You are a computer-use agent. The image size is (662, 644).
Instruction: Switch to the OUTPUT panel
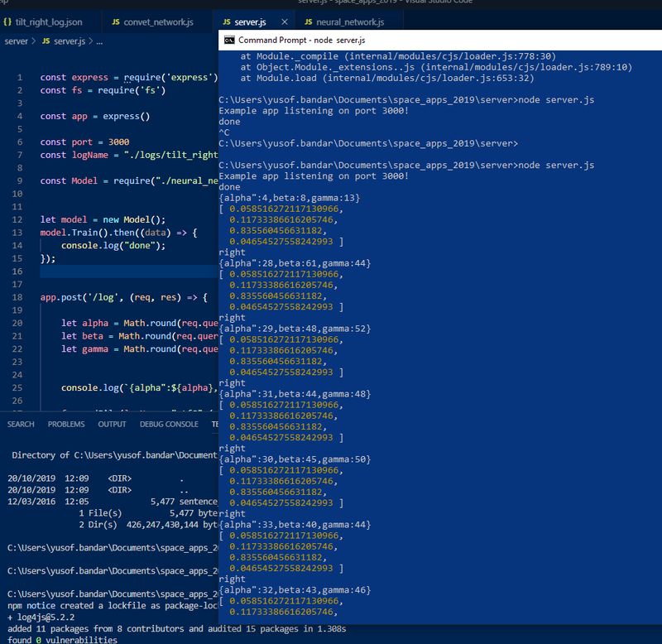tap(112, 424)
